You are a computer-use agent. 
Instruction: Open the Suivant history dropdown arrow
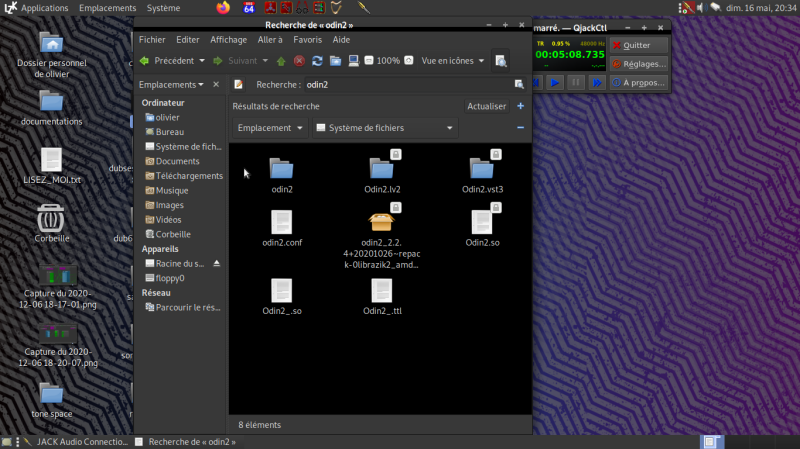(x=265, y=61)
